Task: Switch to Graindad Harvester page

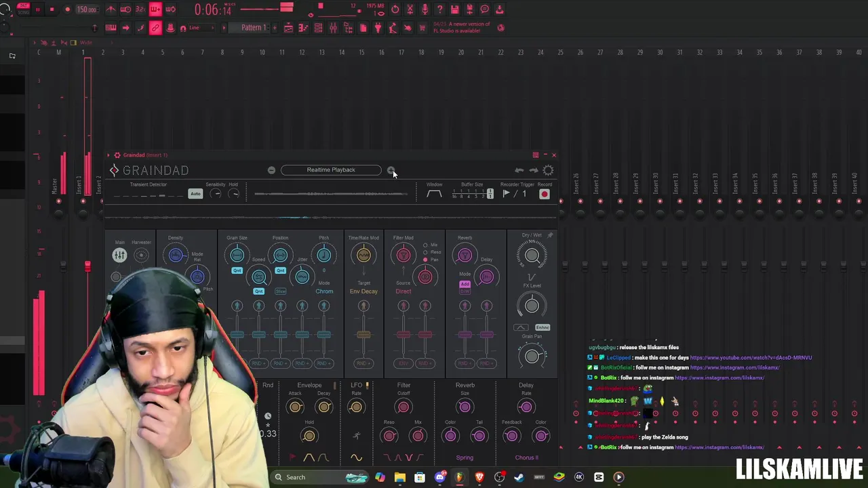Action: [x=141, y=255]
